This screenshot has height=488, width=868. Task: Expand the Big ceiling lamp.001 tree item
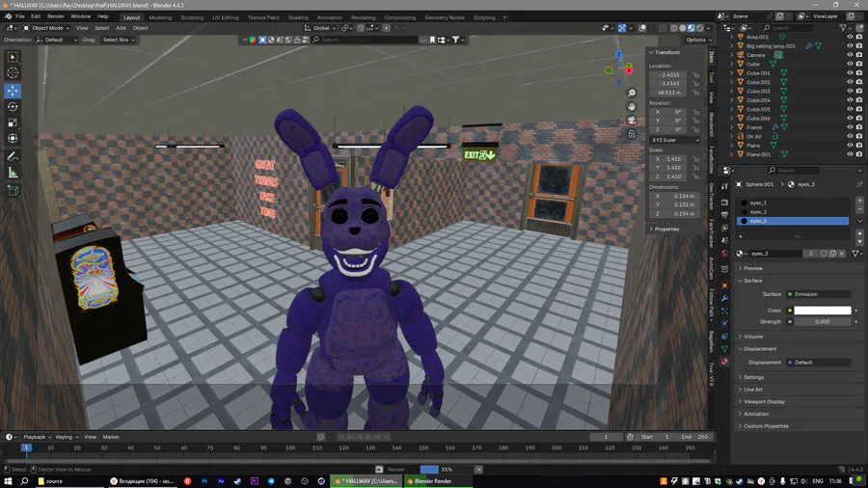coord(732,46)
